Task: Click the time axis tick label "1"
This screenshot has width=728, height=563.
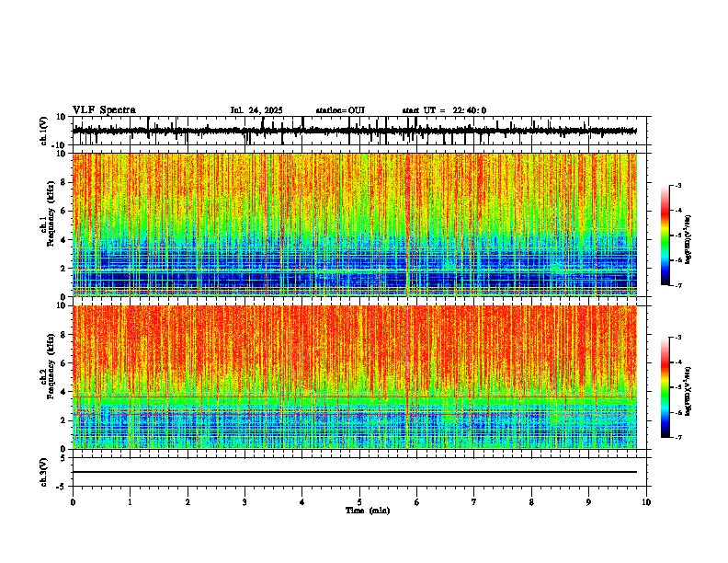Action: (x=130, y=502)
